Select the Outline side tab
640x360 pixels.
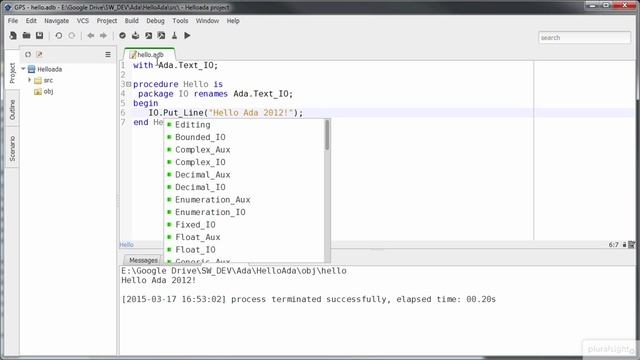(12, 109)
